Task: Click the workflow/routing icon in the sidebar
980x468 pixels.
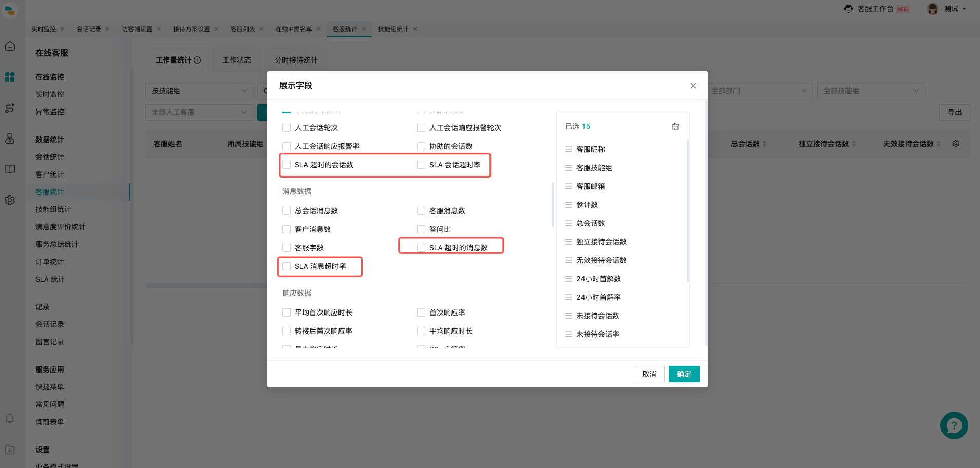Action: pos(10,108)
